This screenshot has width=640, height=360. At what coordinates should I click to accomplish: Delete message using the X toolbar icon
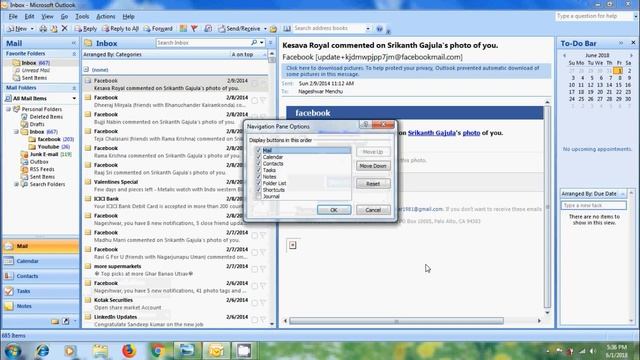(64, 29)
